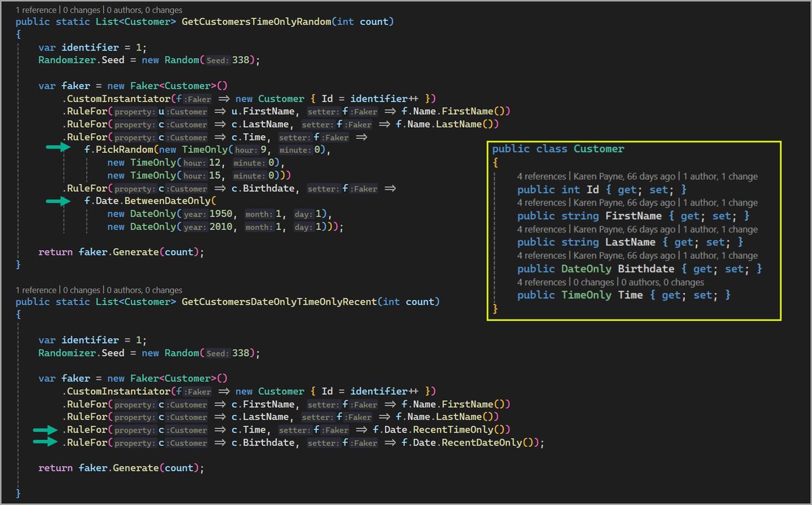The height and width of the screenshot is (505, 812).
Task: Click "Randomizer.Seed" in GetCustomersDateOnlyTimeOnlyRecent
Action: tap(81, 353)
